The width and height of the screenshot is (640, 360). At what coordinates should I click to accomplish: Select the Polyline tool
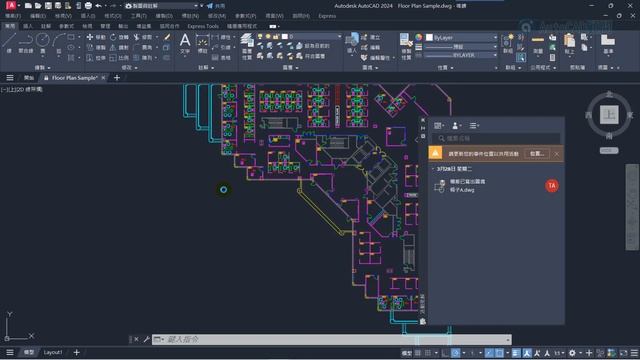(25, 43)
